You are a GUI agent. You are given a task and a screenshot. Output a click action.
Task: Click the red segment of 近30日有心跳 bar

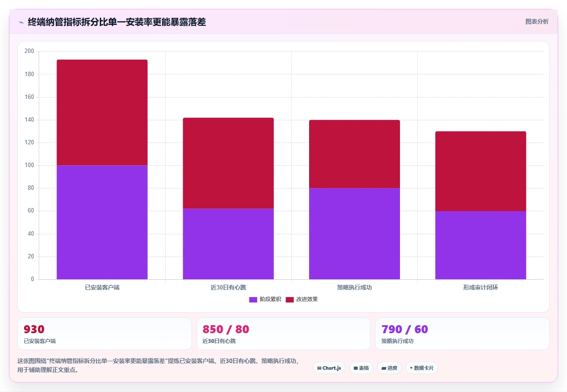point(228,163)
